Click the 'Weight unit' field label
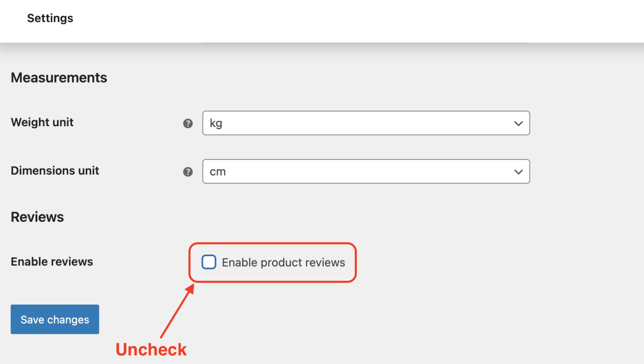 pyautogui.click(x=42, y=122)
